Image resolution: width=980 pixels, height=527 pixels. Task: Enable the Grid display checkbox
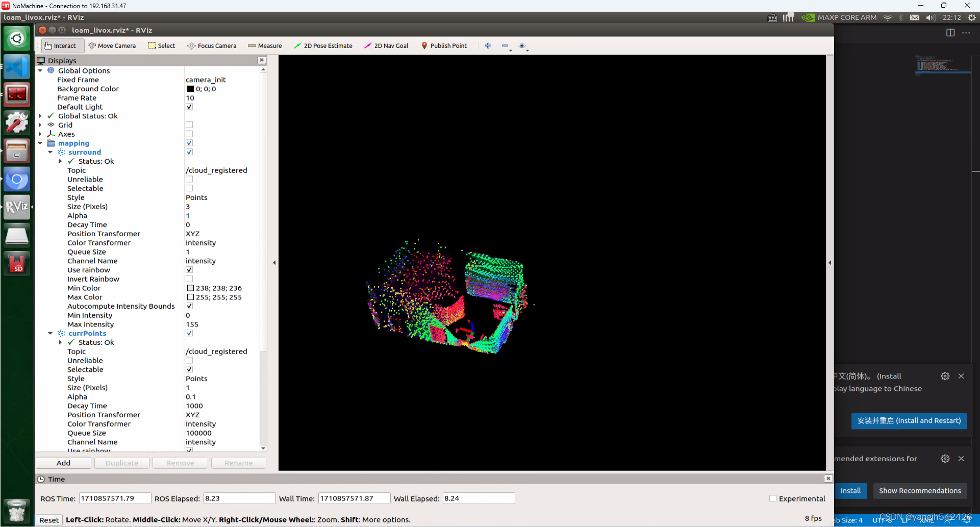(189, 125)
